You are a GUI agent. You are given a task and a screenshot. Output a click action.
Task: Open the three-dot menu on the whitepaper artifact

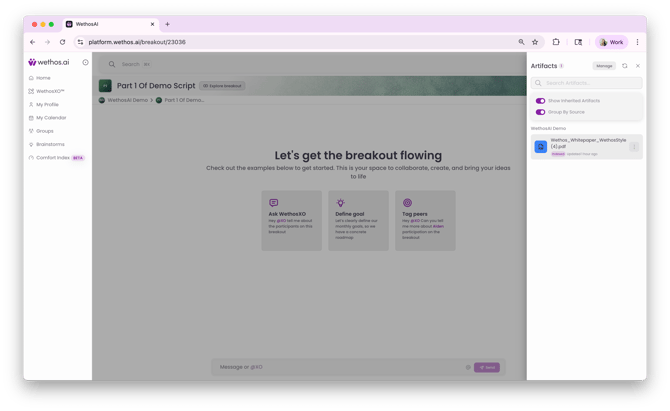[634, 147]
